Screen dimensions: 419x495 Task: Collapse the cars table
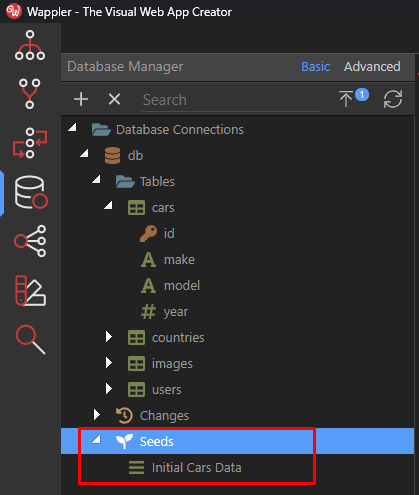(x=108, y=205)
